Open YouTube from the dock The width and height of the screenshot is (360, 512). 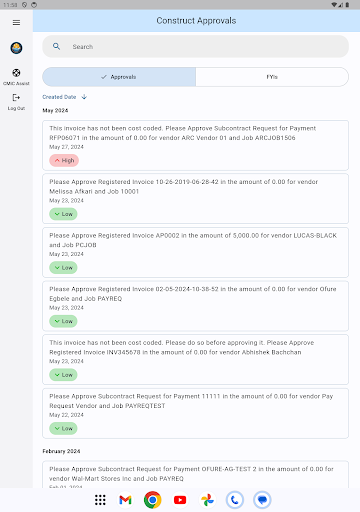pos(180,500)
